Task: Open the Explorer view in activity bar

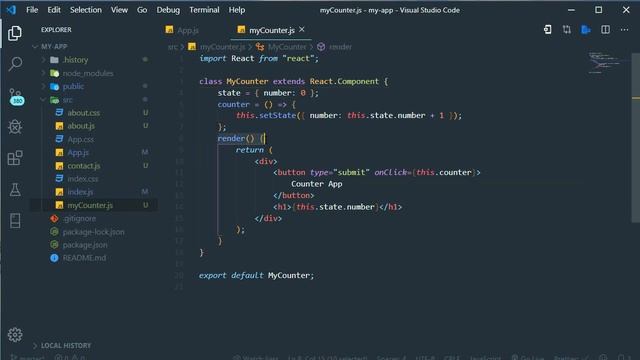Action: point(15,33)
